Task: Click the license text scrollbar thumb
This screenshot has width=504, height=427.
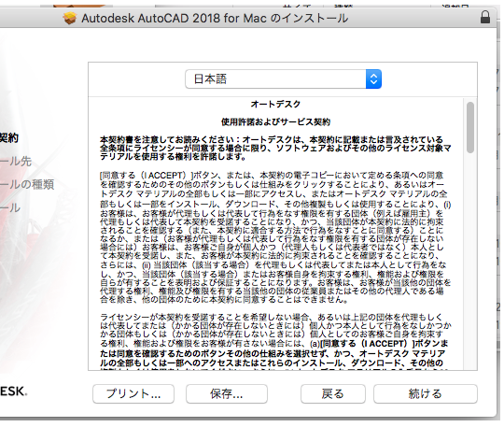Action: (470, 127)
